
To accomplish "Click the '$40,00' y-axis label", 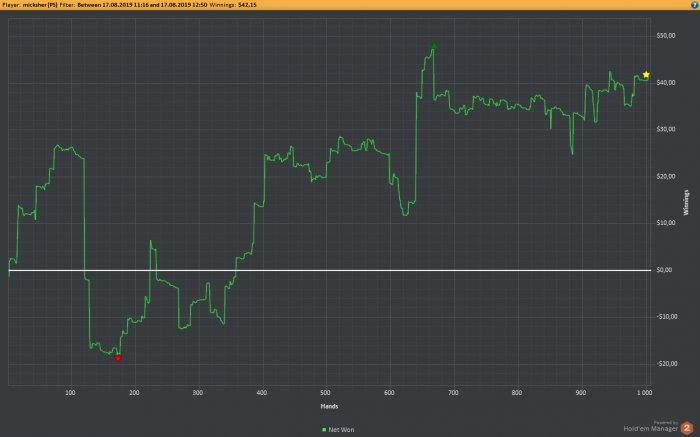I will 666,83.
